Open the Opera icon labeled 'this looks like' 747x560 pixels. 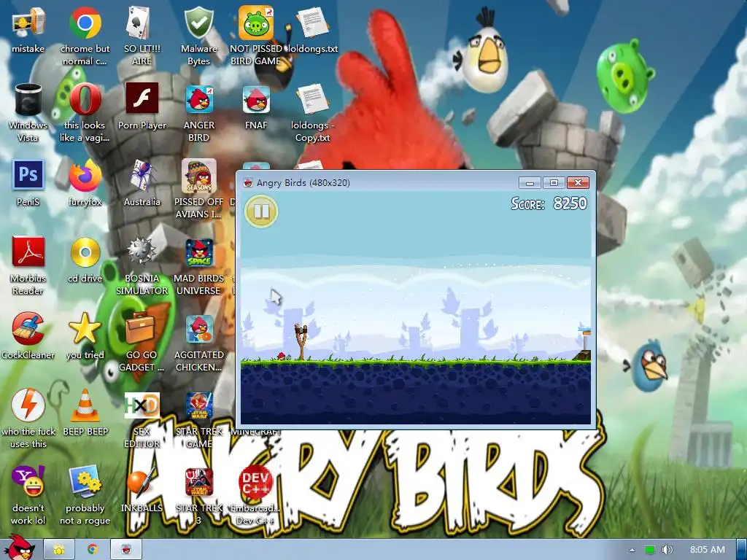click(85, 99)
